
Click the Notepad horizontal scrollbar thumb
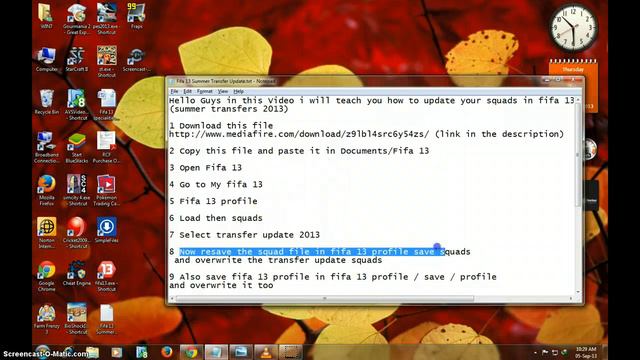(x=325, y=298)
